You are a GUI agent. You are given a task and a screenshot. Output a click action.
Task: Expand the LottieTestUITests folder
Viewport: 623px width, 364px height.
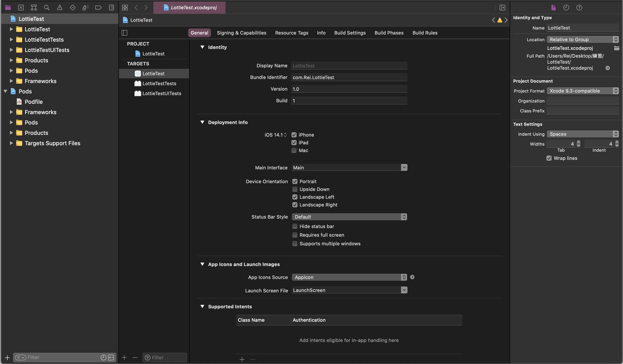click(x=11, y=50)
